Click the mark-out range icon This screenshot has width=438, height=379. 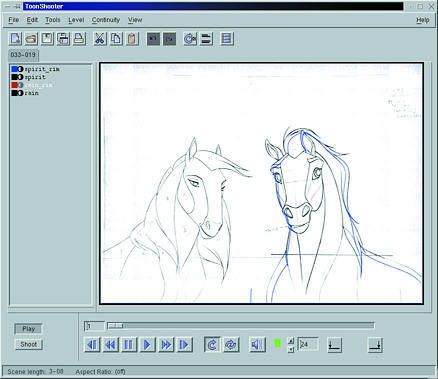[375, 345]
